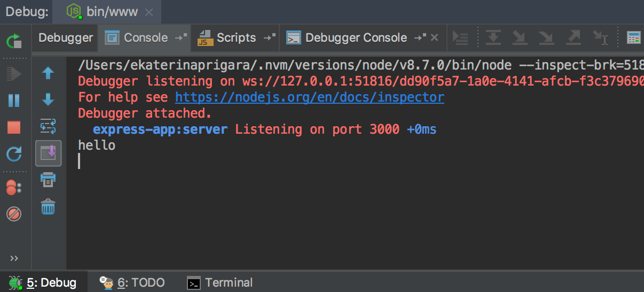644x292 pixels.
Task: Close the bin/www session tab
Action: [149, 12]
